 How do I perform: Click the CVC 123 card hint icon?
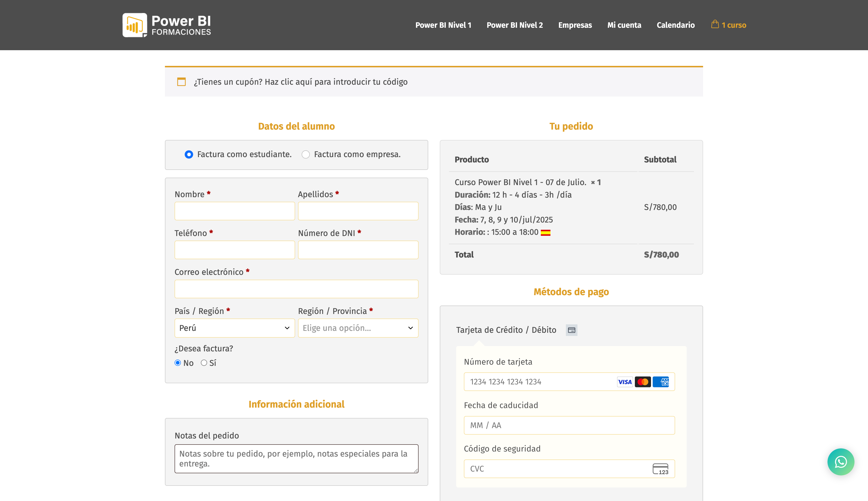coord(660,469)
